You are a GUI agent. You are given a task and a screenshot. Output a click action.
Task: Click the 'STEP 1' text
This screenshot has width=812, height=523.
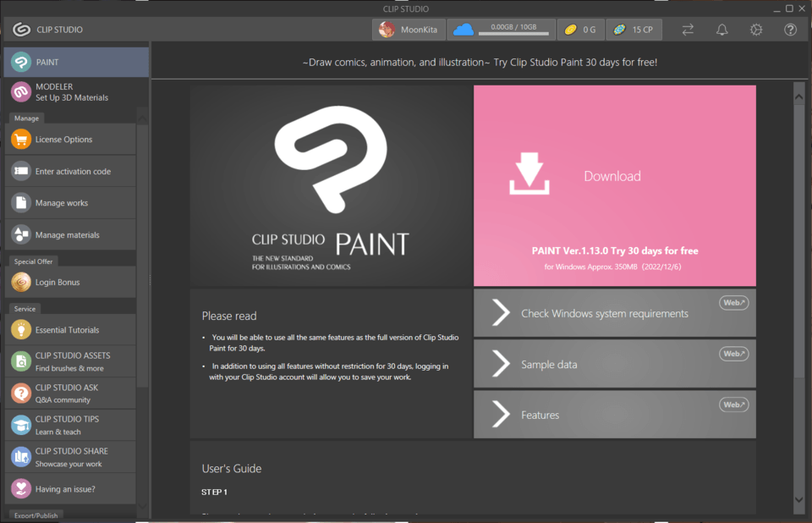214,492
